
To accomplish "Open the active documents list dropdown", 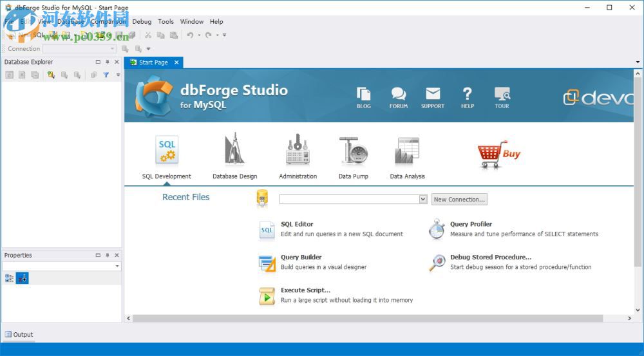I will coord(638,62).
